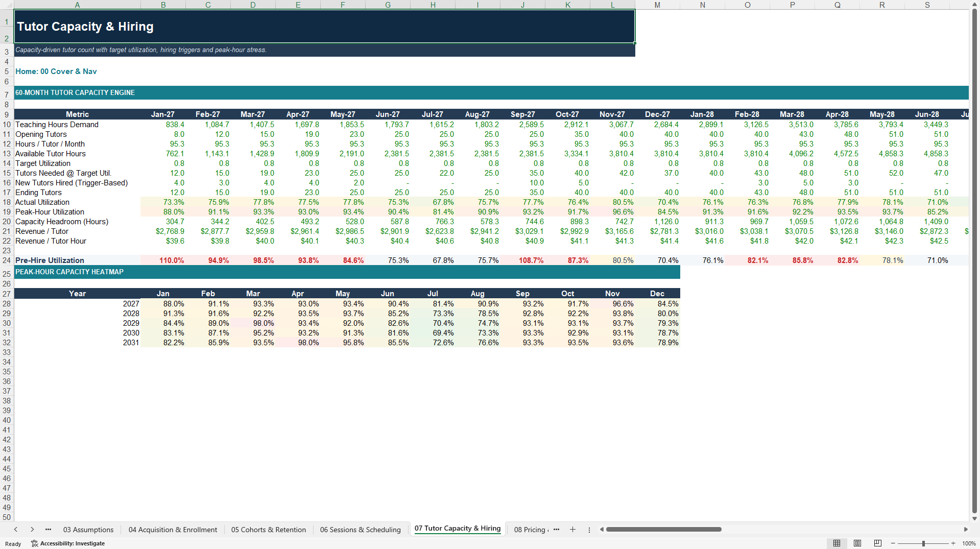Viewport: 980px width, 549px height.
Task: Select the Year header in heatmap
Action: pos(78,294)
